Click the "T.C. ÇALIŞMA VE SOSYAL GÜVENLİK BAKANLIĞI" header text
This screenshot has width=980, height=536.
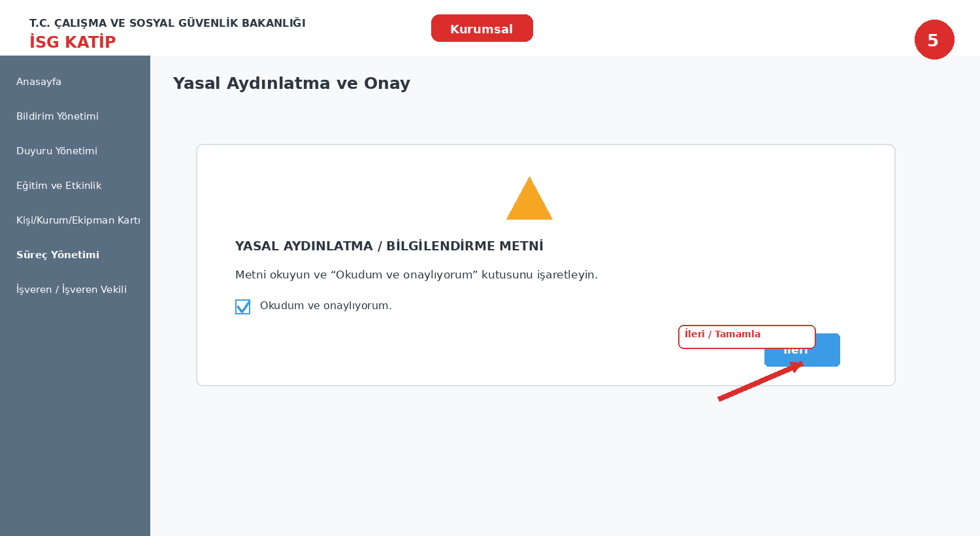pyautogui.click(x=167, y=23)
